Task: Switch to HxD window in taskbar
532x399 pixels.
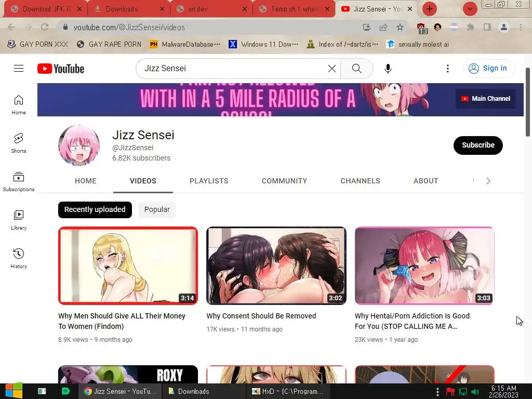Action: point(288,391)
